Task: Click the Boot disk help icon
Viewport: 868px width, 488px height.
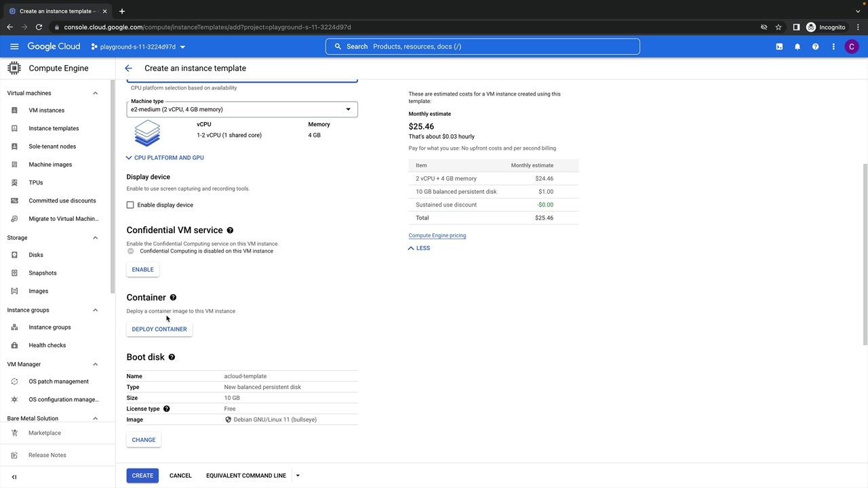Action: pyautogui.click(x=172, y=357)
